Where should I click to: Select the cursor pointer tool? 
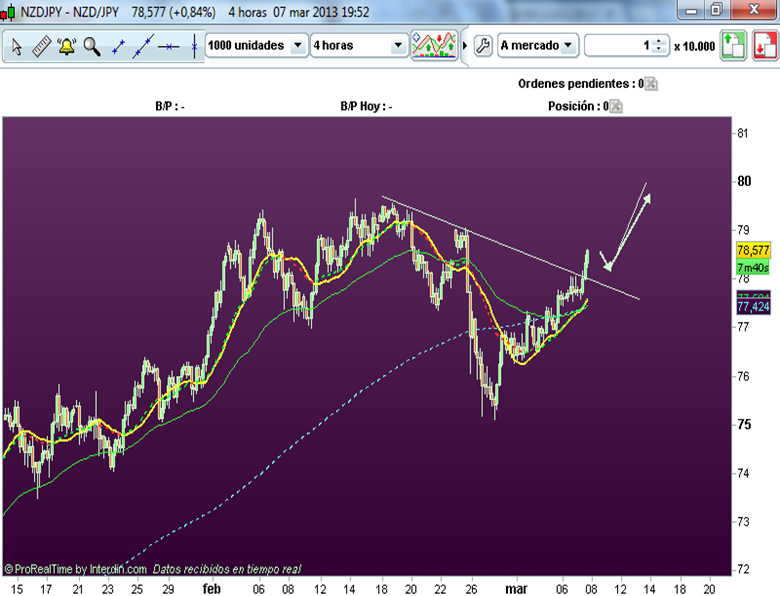coord(16,47)
